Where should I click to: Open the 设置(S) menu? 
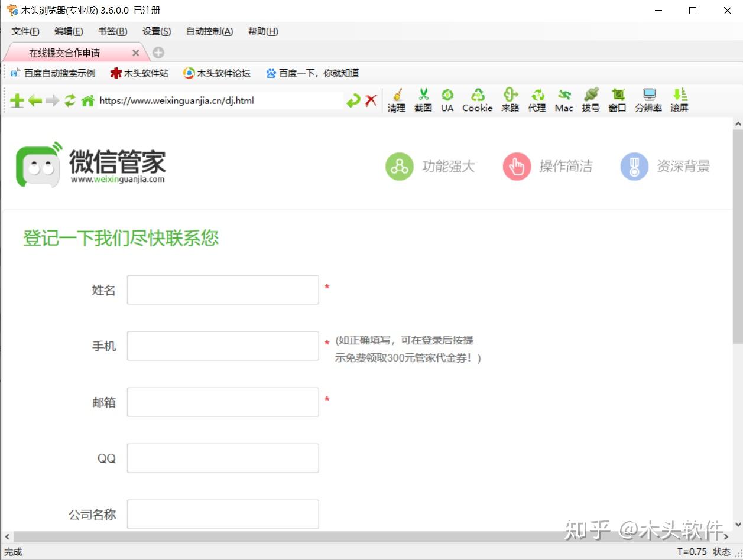coord(157,31)
